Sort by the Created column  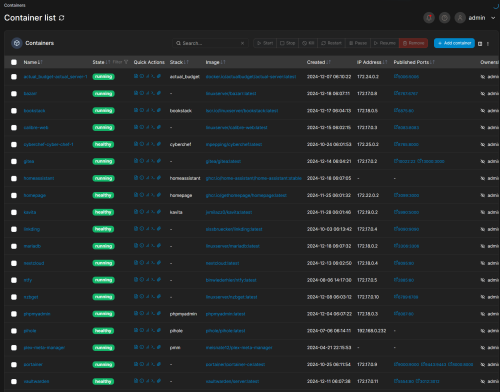pos(319,62)
